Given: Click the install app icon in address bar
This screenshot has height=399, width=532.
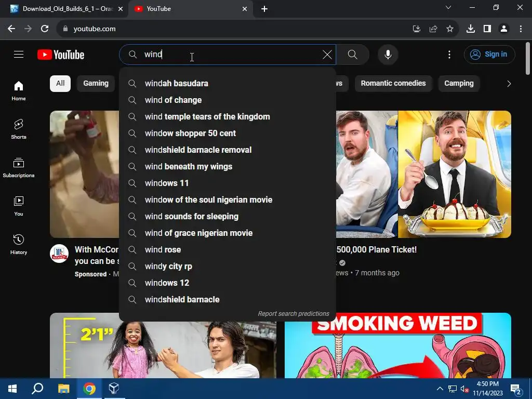Looking at the screenshot, I should 416,29.
